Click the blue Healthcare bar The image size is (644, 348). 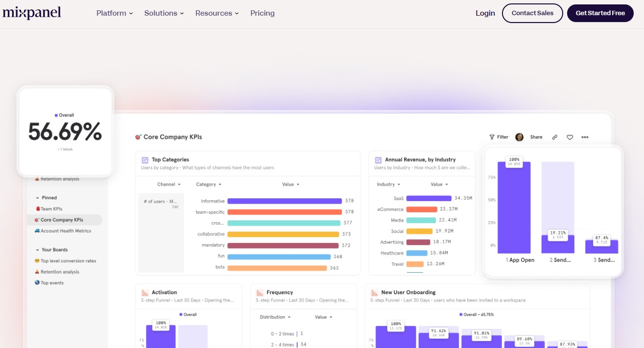(x=417, y=253)
